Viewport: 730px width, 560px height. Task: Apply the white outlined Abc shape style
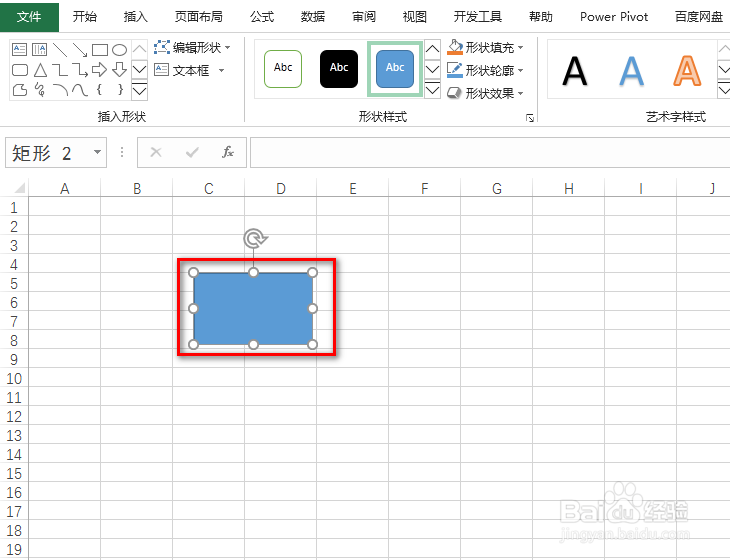(x=283, y=69)
